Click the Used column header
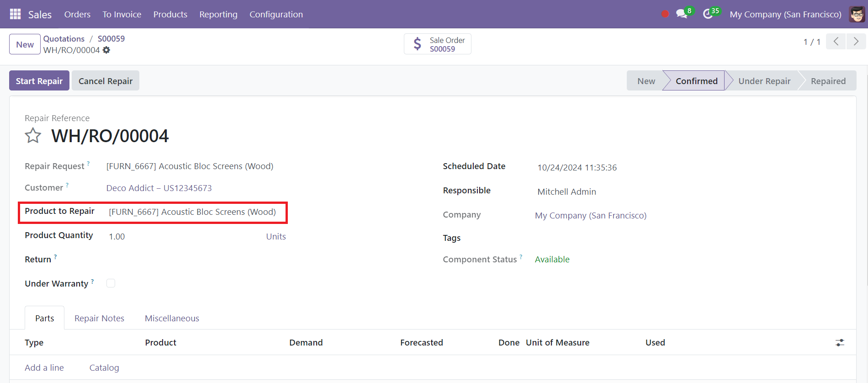This screenshot has height=383, width=868. [x=655, y=342]
